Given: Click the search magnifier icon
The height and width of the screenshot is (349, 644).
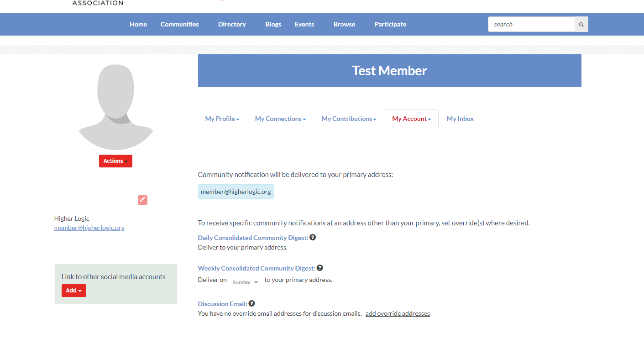Looking at the screenshot, I should [x=581, y=25].
